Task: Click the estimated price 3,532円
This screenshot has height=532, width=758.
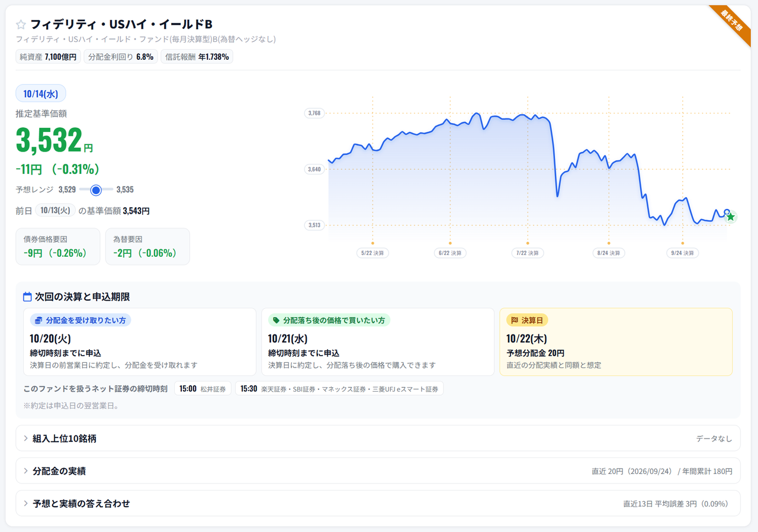Action: coord(54,141)
